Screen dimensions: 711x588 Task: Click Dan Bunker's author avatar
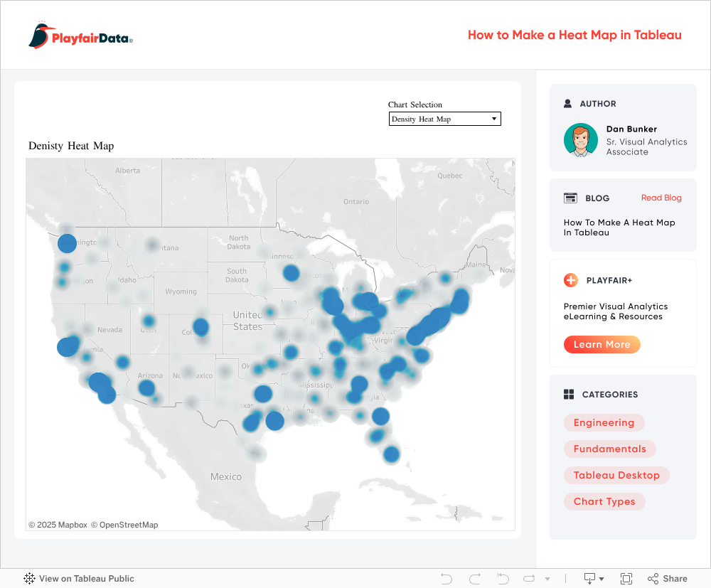[x=581, y=140]
